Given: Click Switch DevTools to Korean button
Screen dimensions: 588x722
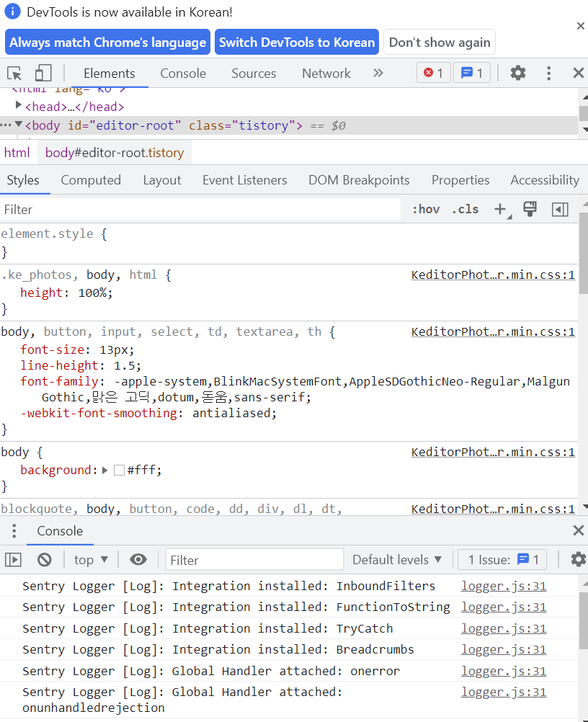Looking at the screenshot, I should pyautogui.click(x=297, y=43).
